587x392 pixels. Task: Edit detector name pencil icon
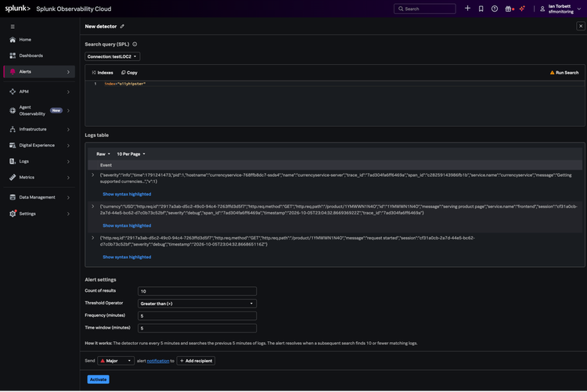122,26
